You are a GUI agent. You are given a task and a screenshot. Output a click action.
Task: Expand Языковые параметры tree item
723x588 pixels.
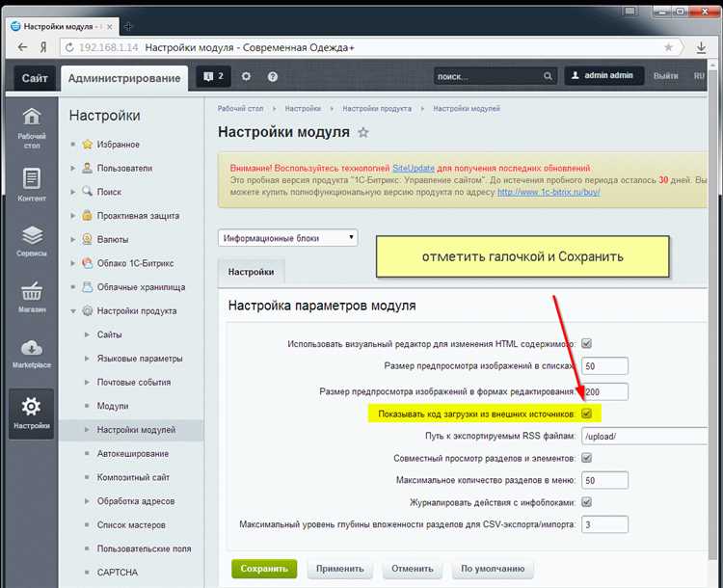click(87, 359)
